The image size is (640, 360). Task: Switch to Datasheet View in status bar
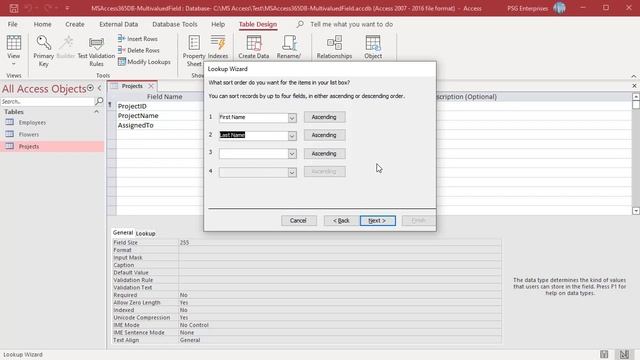click(604, 354)
